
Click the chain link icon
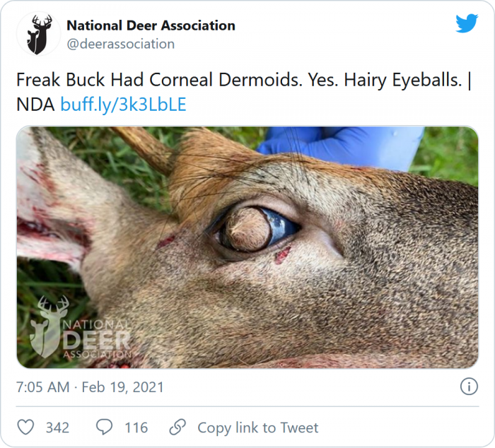tap(177, 428)
